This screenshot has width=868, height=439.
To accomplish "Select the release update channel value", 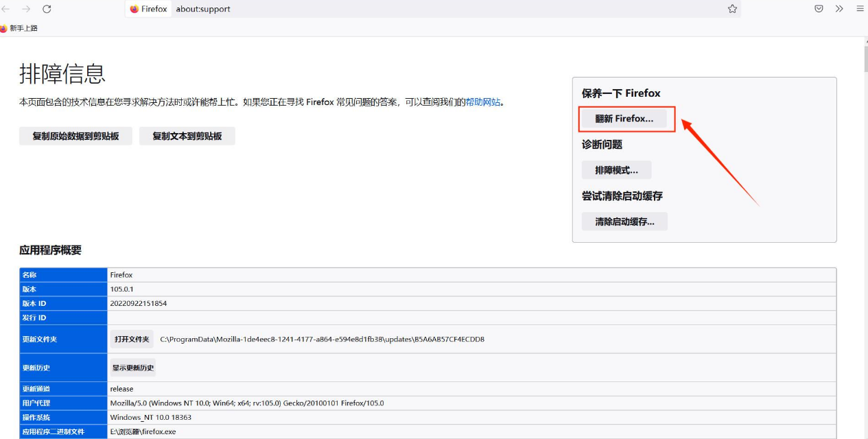I will tap(121, 389).
